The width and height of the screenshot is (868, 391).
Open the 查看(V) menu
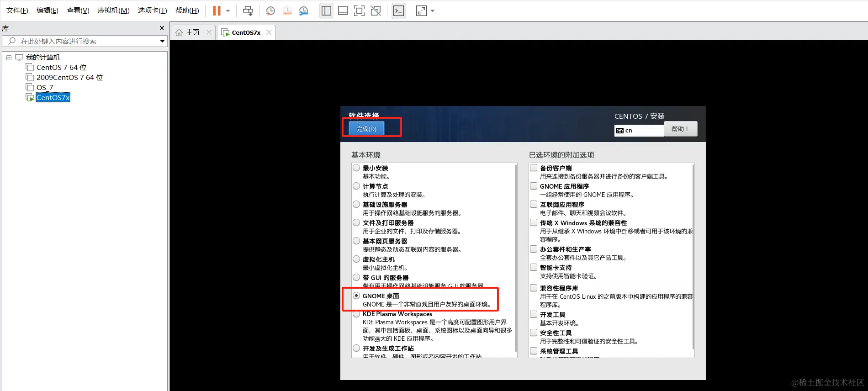pyautogui.click(x=78, y=11)
